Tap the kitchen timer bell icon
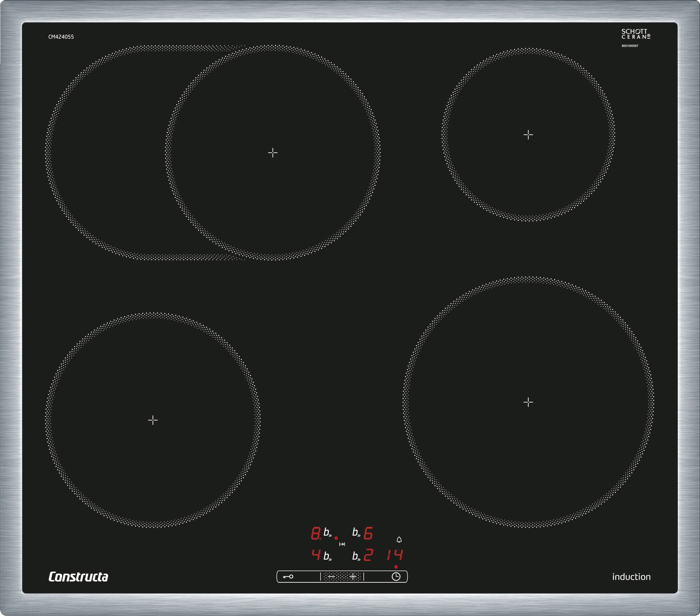This screenshot has height=616, width=700. tap(399, 540)
